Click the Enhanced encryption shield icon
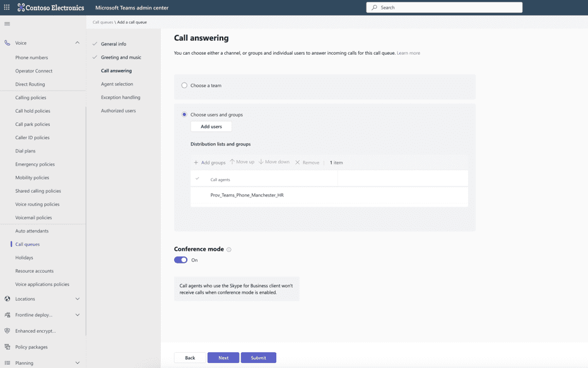This screenshot has width=588, height=368. pyautogui.click(x=7, y=331)
